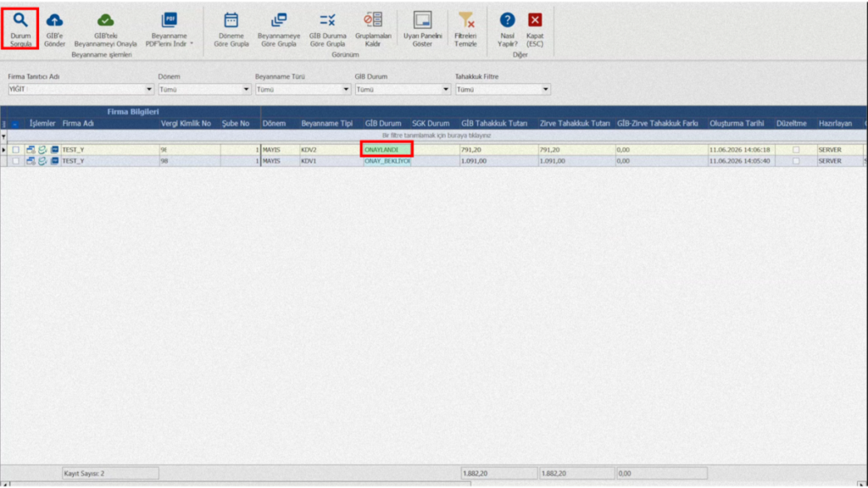Open Beyanname PDF'lerini İndir icon
The height and width of the screenshot is (488, 868).
[x=169, y=20]
